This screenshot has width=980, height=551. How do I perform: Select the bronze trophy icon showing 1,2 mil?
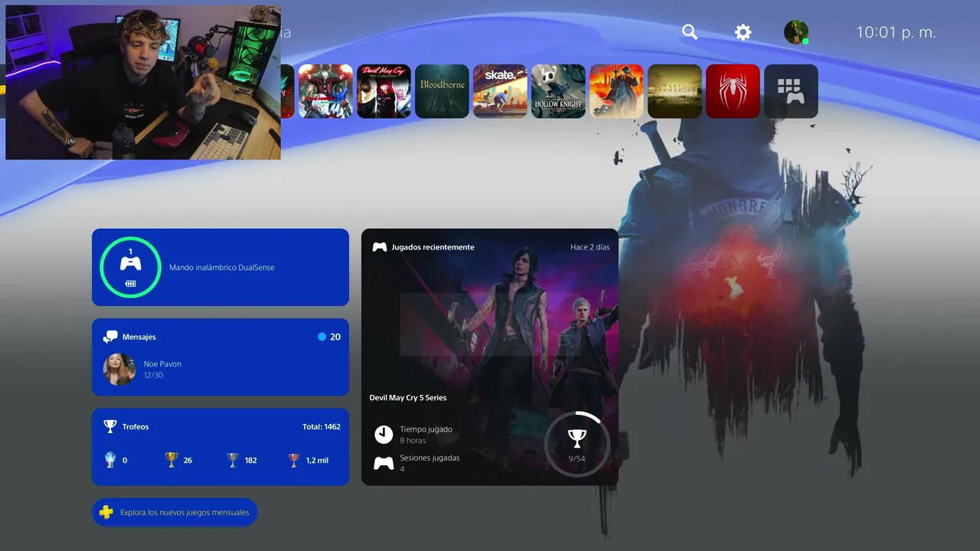point(293,460)
